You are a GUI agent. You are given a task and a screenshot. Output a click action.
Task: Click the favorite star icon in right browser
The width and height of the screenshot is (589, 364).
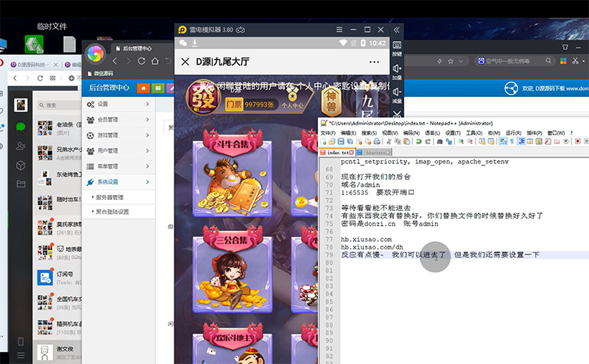(x=451, y=61)
